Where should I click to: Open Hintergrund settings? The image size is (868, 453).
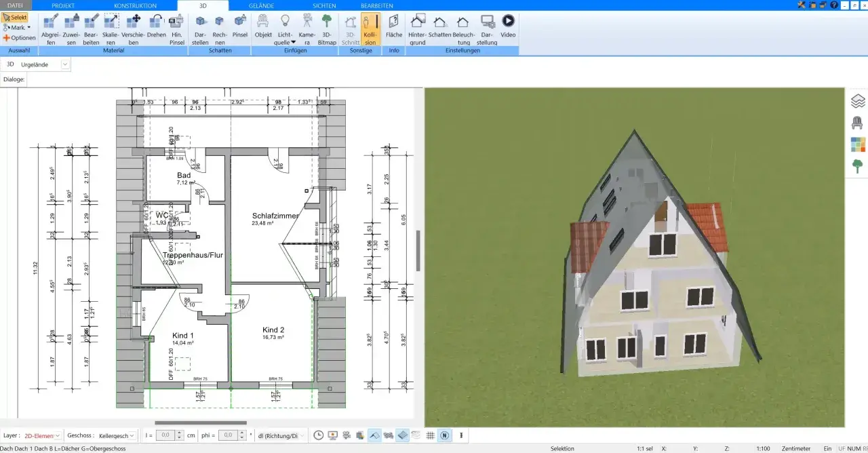pyautogui.click(x=418, y=28)
